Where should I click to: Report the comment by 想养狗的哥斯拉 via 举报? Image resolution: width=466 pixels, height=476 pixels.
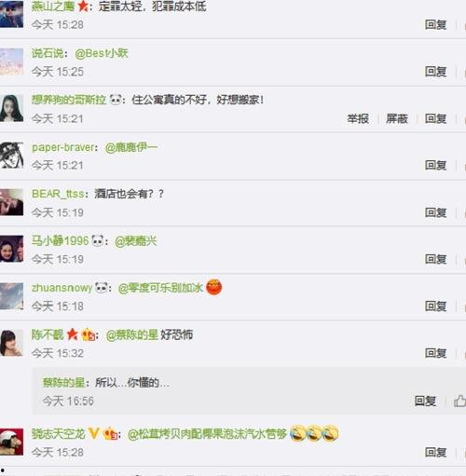(358, 118)
